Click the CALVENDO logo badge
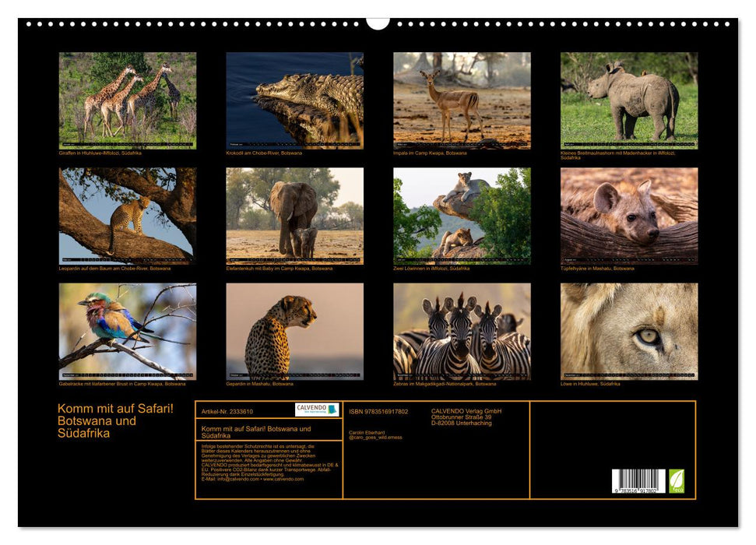 click(x=317, y=410)
